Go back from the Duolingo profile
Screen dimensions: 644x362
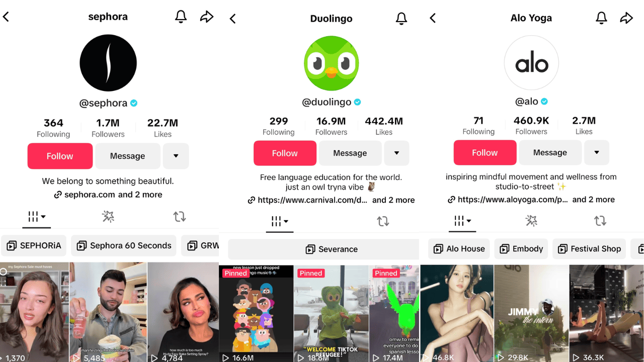(x=232, y=19)
